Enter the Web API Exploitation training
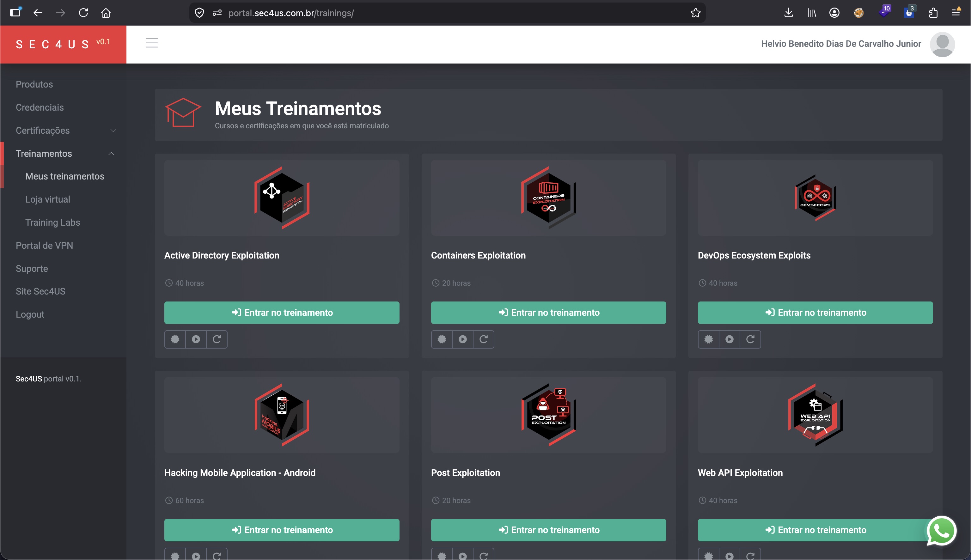The image size is (971, 560). [x=815, y=530]
